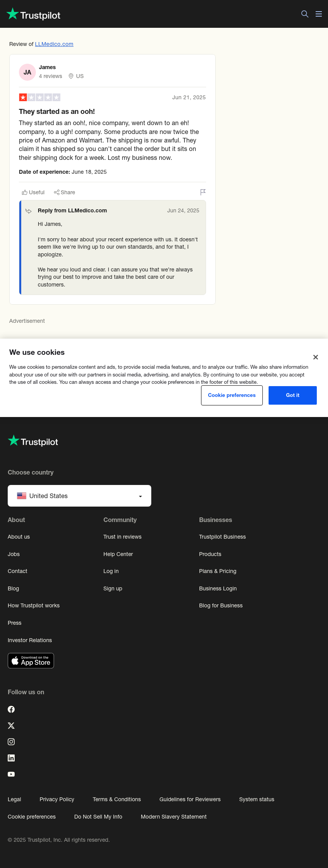
Task: Open Legal footer link
Action: click(x=14, y=799)
